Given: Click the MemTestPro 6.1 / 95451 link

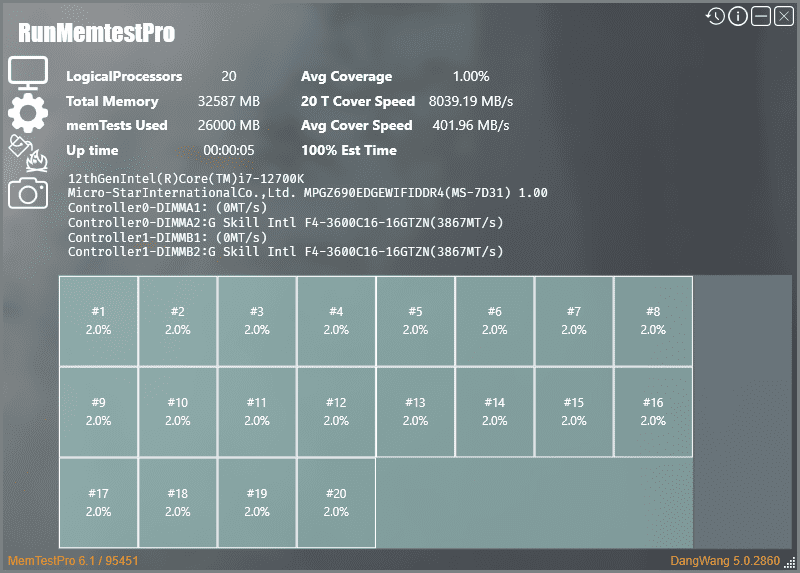Looking at the screenshot, I should pyautogui.click(x=73, y=561).
